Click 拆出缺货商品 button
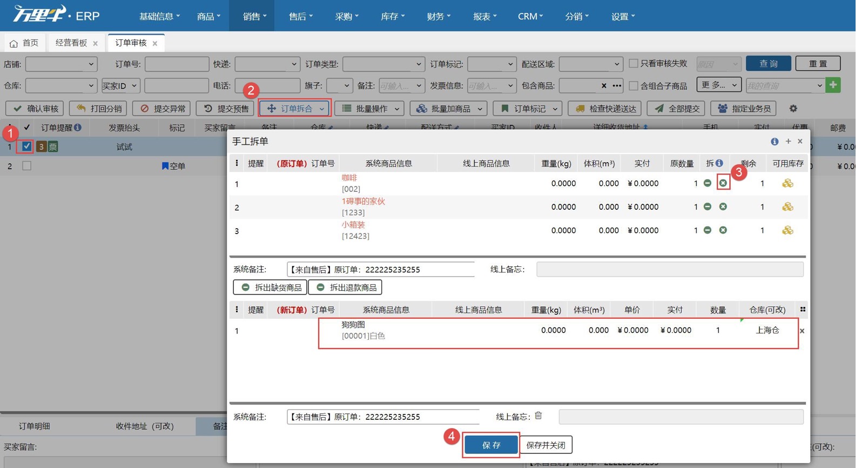This screenshot has height=468, width=868. tap(270, 288)
